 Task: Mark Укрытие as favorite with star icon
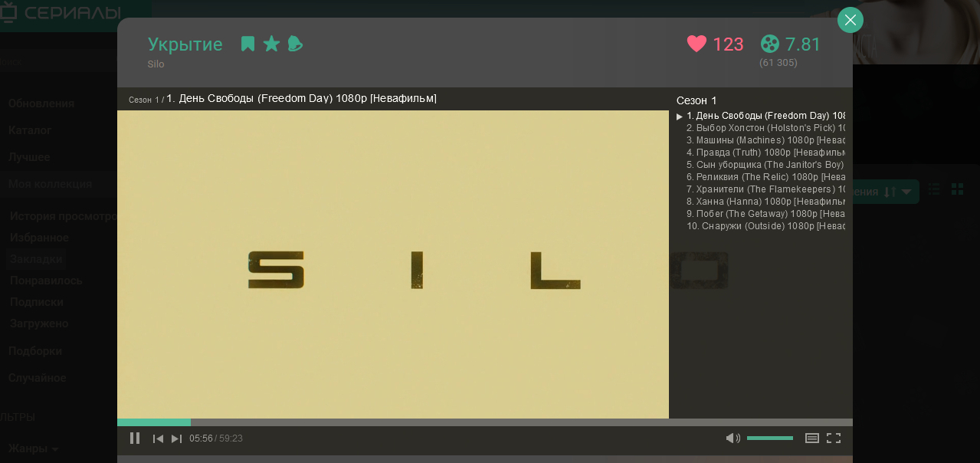271,44
